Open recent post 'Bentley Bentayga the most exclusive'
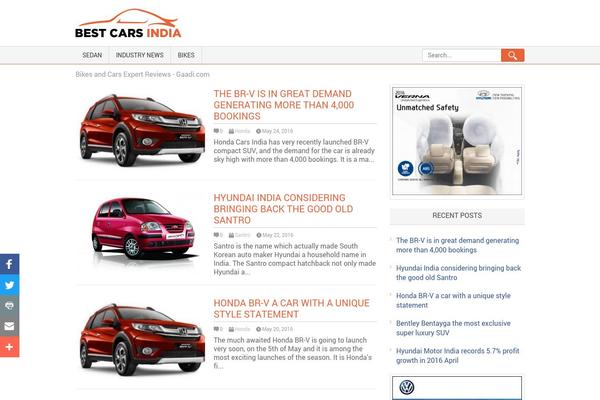Image resolution: width=600 pixels, height=400 pixels. 453,328
